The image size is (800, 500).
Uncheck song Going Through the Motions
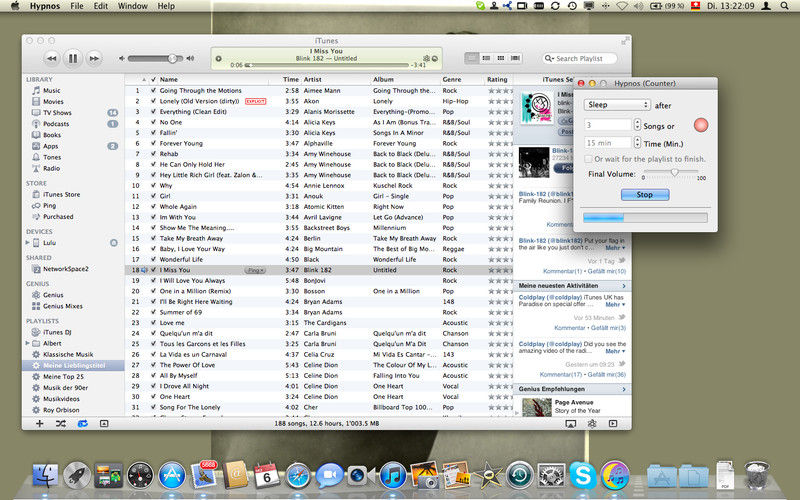pyautogui.click(x=153, y=91)
